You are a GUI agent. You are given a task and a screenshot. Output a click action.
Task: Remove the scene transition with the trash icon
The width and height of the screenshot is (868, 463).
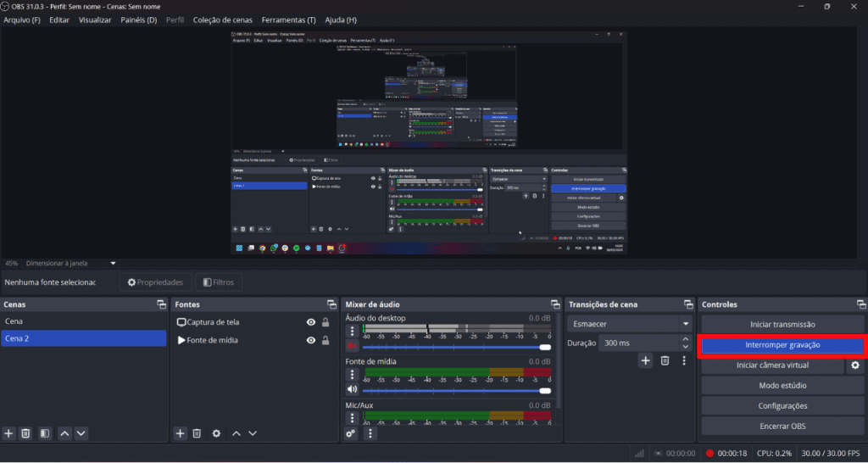(665, 361)
